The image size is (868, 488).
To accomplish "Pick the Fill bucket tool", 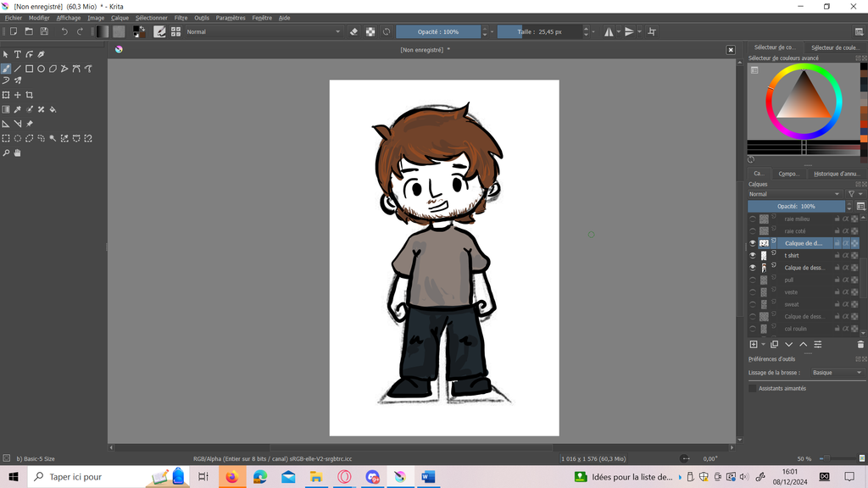I will coord(53,109).
